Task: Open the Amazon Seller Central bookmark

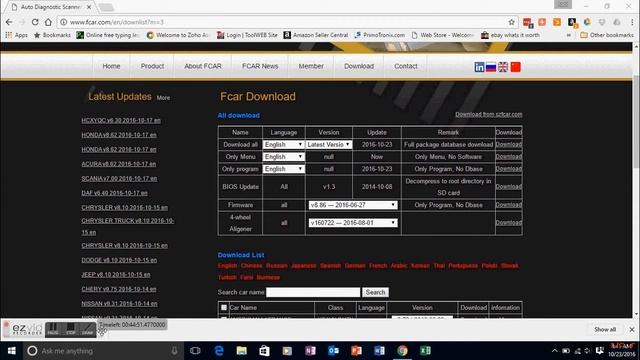Action: click(x=316, y=35)
